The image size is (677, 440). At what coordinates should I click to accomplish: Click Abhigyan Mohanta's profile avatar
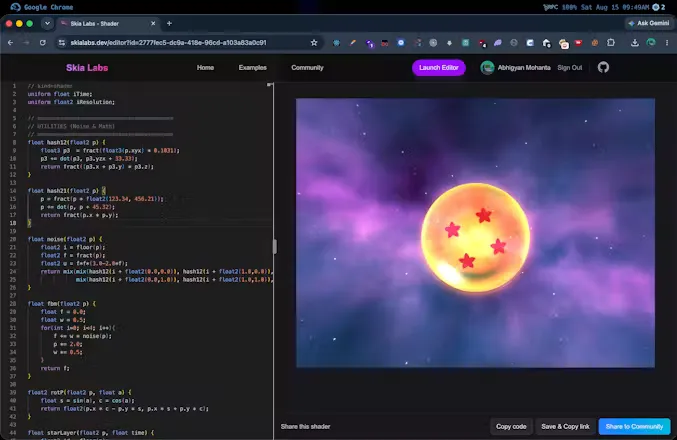(487, 68)
